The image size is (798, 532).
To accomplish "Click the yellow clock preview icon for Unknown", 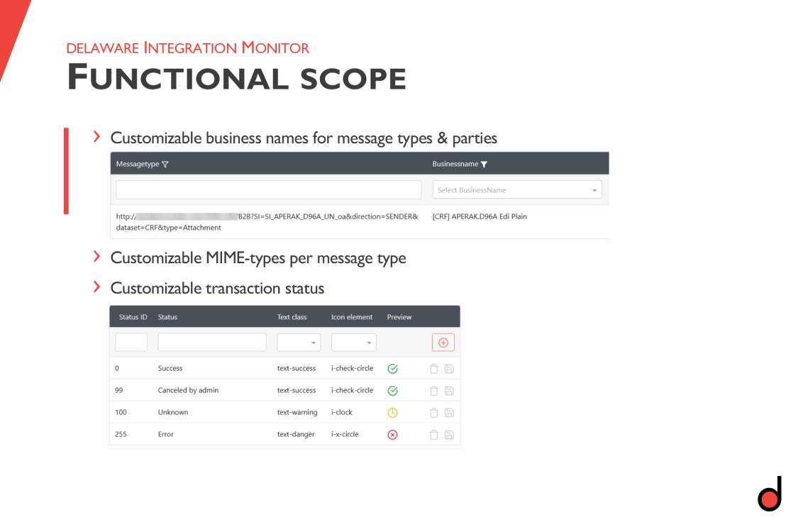I will coord(392,413).
